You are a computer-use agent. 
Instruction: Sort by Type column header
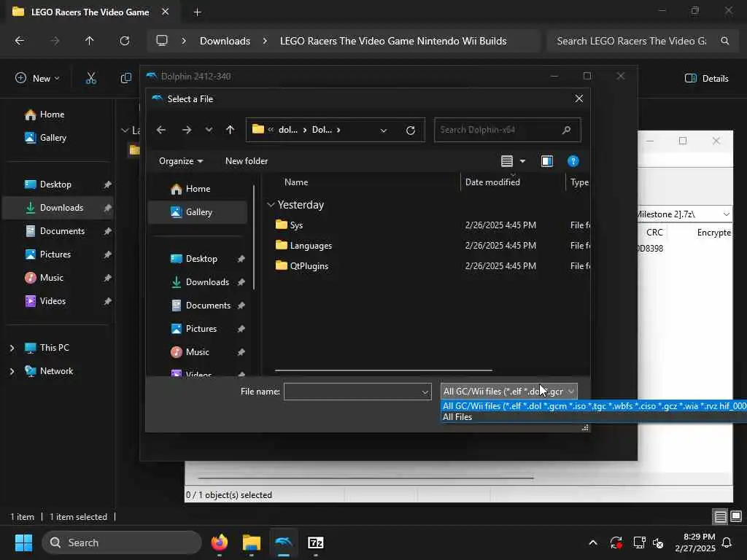[x=578, y=182]
